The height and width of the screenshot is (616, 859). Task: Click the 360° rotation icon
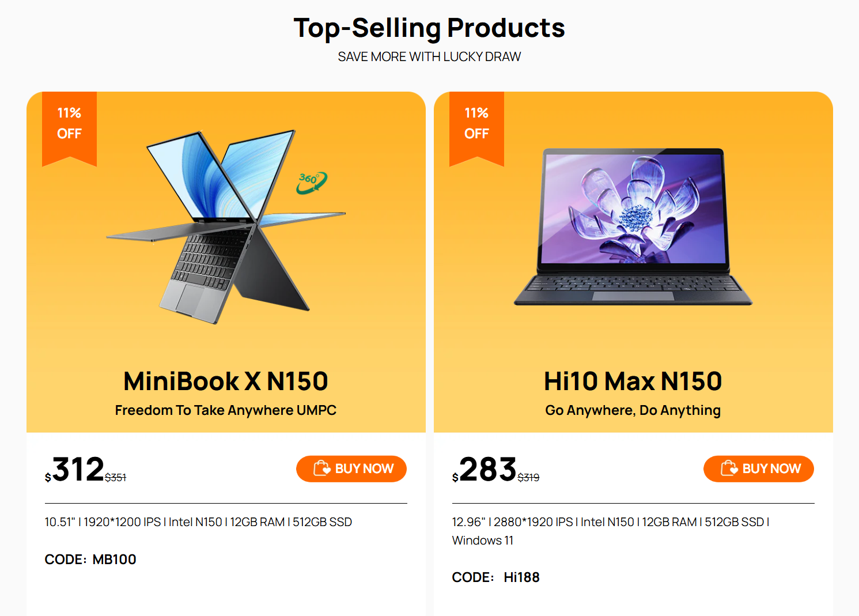tap(312, 182)
